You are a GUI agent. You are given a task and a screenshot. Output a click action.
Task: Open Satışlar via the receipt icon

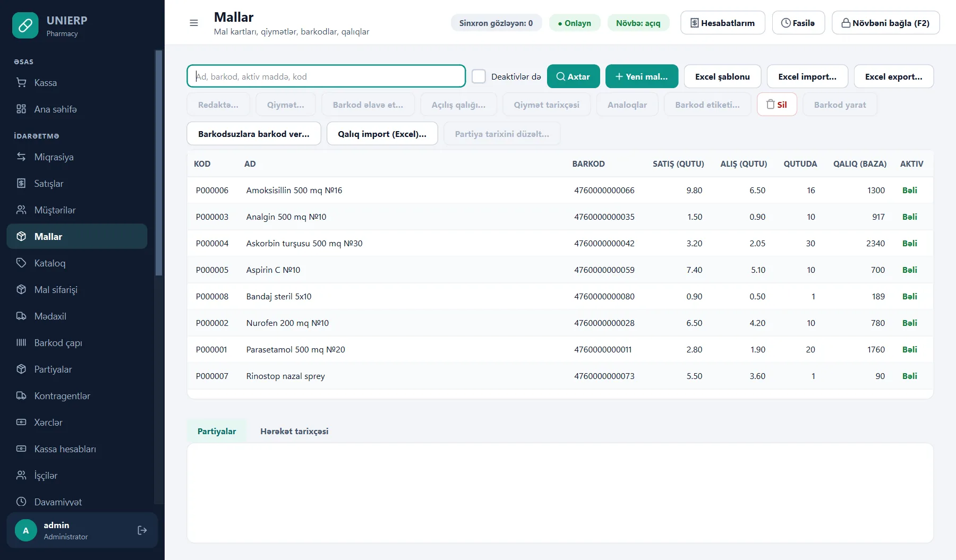tap(21, 184)
